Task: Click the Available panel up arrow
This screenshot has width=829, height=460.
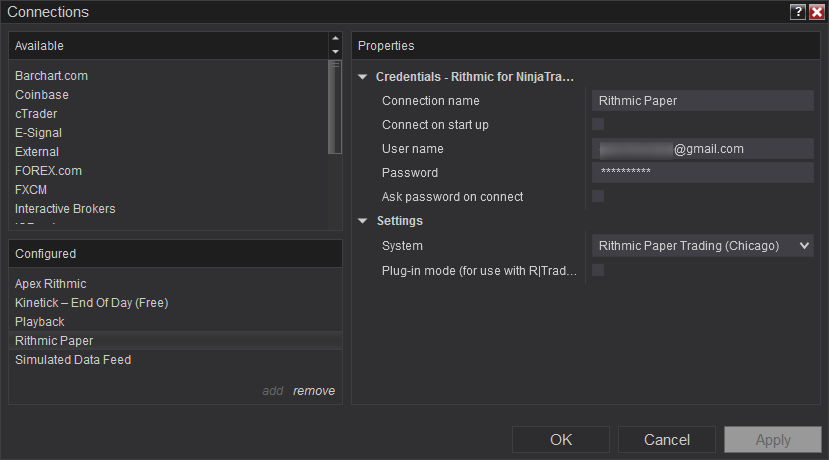Action: 335,38
